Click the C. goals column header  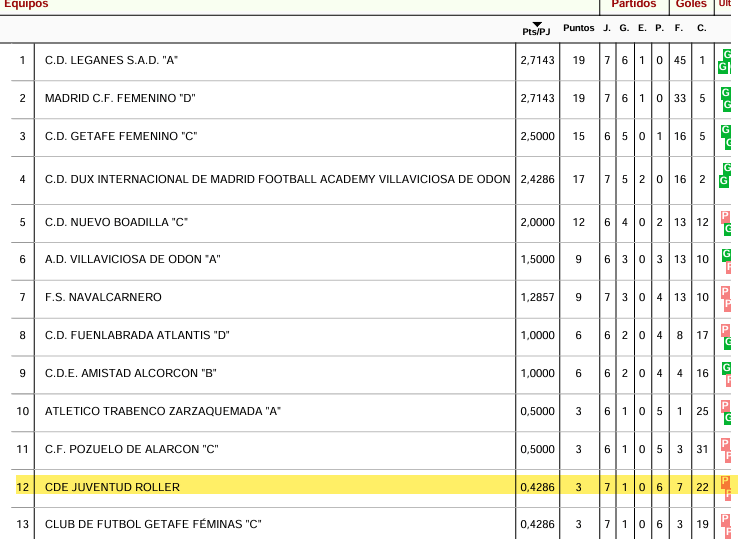pyautogui.click(x=702, y=28)
